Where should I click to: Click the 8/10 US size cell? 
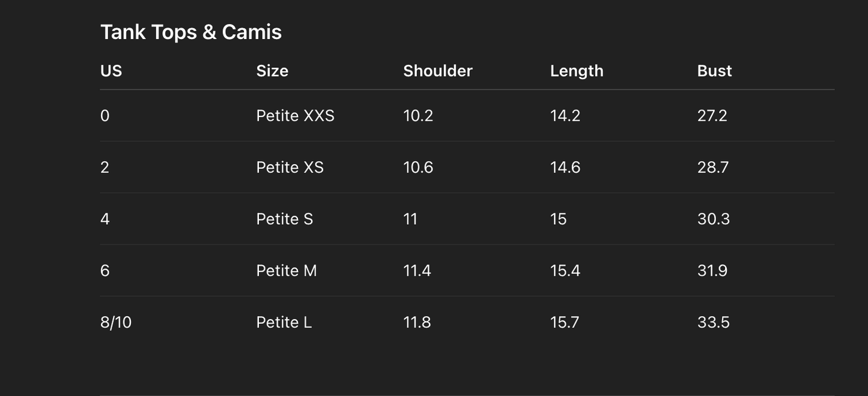click(116, 322)
